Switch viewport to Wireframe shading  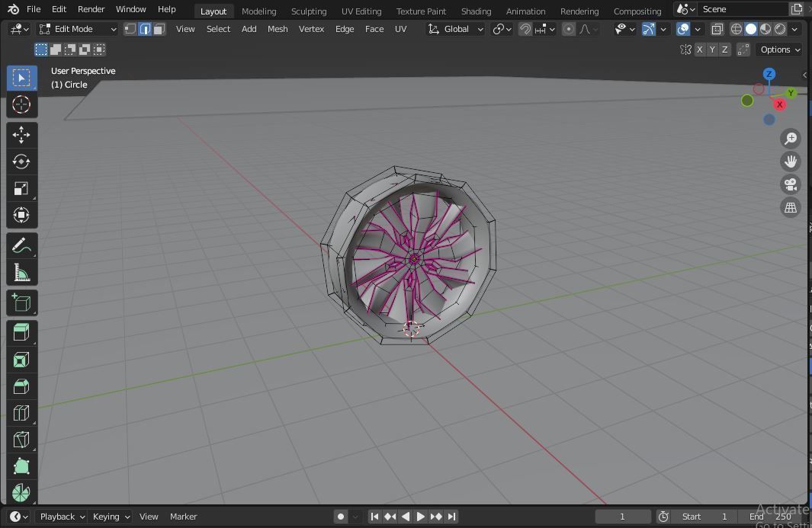(x=736, y=29)
